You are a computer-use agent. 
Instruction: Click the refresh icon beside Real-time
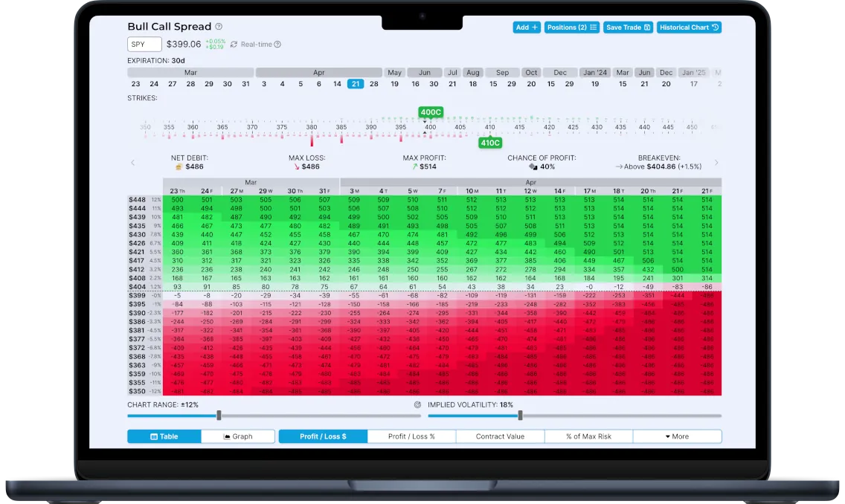coord(233,44)
